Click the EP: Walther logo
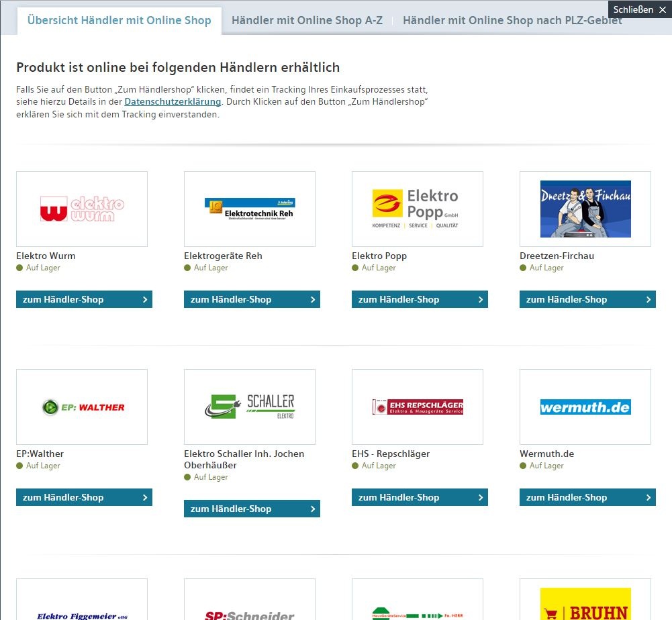The image size is (672, 620). pyautogui.click(x=83, y=407)
